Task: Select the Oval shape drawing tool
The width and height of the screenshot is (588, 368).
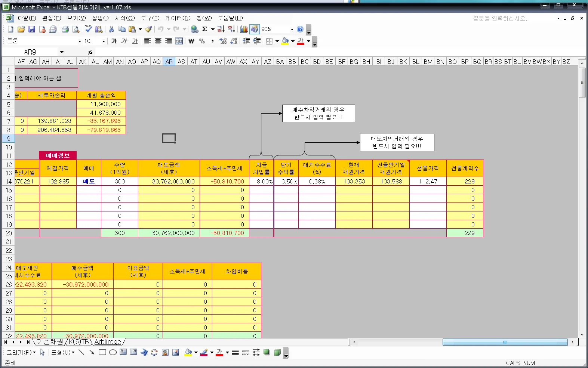Action: (113, 352)
